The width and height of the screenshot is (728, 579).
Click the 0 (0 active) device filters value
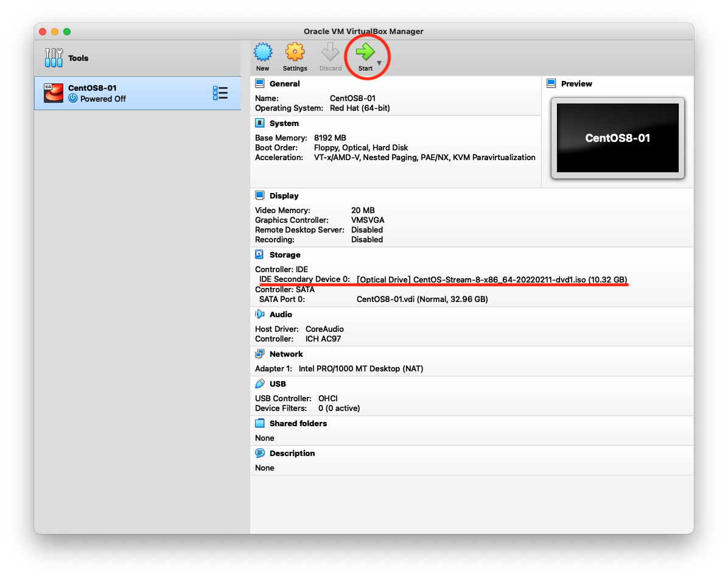[x=339, y=408]
